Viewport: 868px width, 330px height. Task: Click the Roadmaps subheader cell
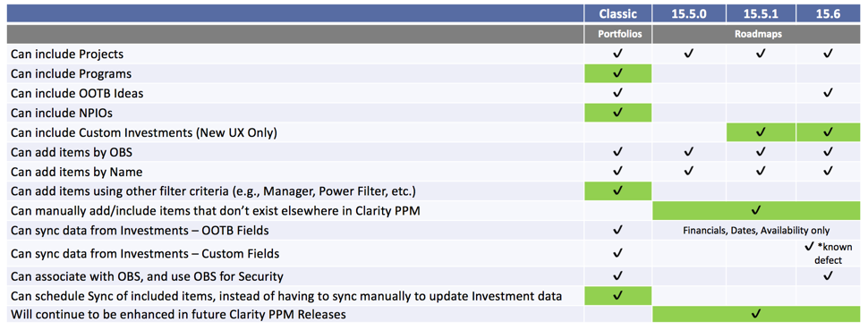pyautogui.click(x=756, y=34)
